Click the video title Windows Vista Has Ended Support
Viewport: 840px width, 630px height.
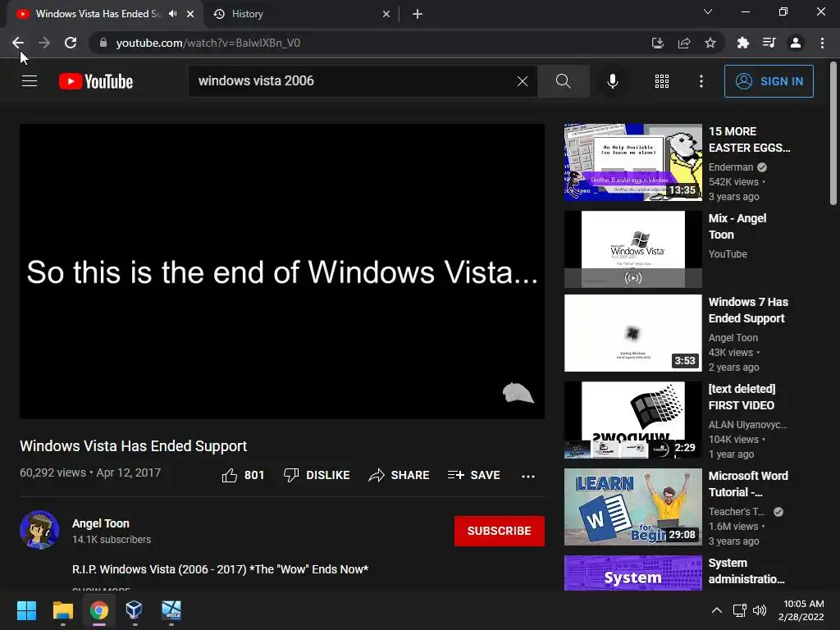pos(134,446)
